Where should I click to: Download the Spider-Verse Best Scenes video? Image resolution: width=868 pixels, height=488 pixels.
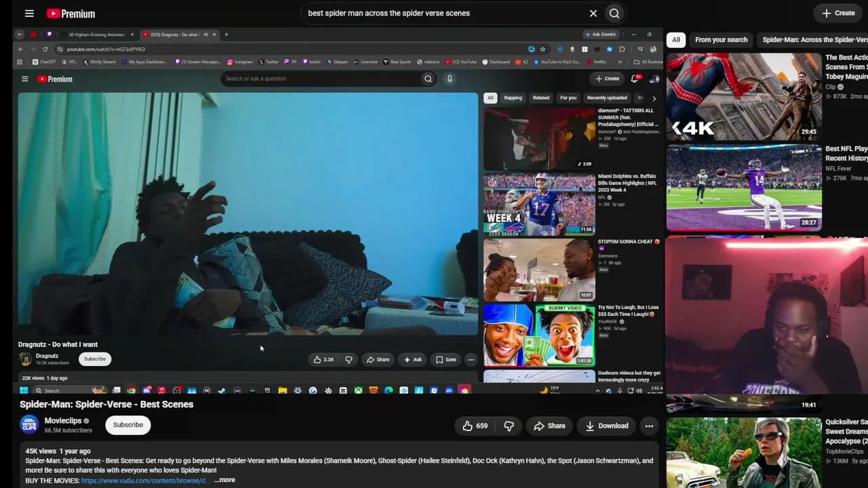coord(607,426)
